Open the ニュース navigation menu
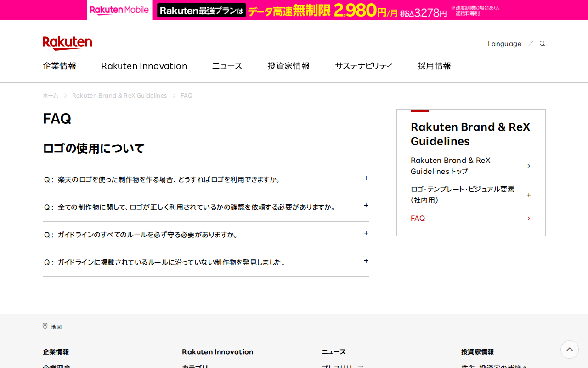 (226, 66)
